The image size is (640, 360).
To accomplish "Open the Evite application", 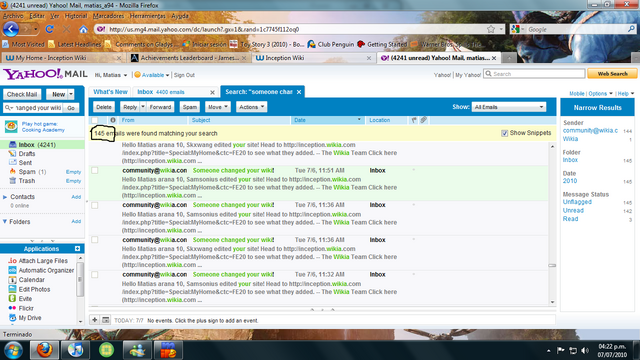I will pyautogui.click(x=25, y=299).
